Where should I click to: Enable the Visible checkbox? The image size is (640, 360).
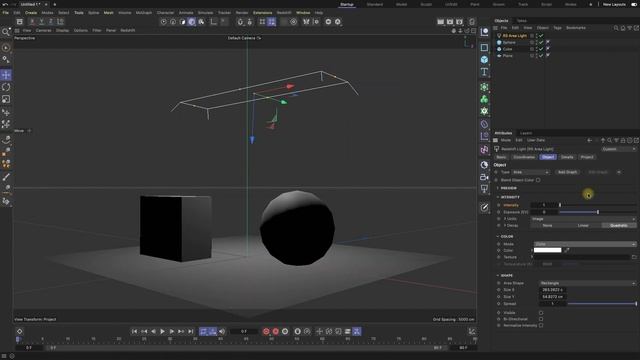point(541,313)
